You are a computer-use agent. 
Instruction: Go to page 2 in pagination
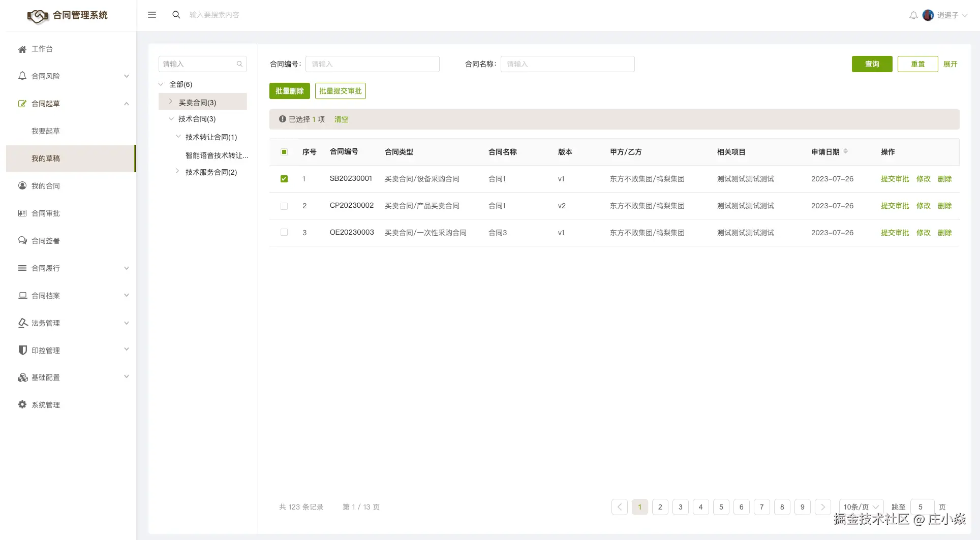(x=660, y=507)
